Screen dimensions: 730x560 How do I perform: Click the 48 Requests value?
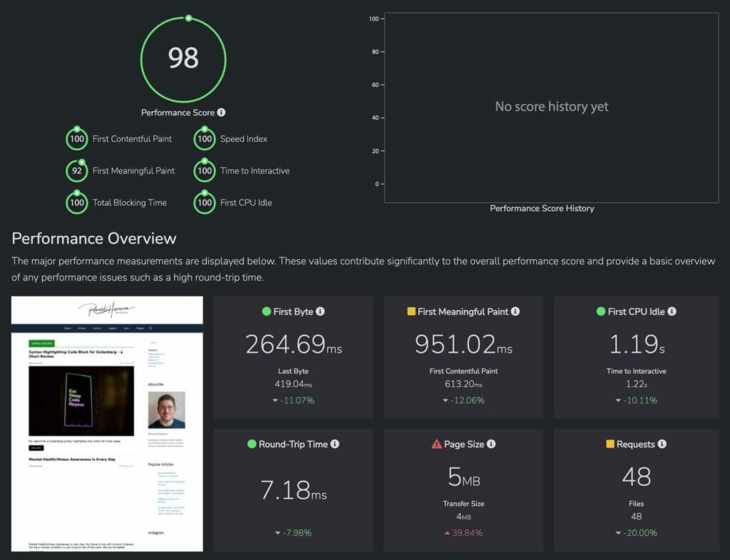[637, 477]
